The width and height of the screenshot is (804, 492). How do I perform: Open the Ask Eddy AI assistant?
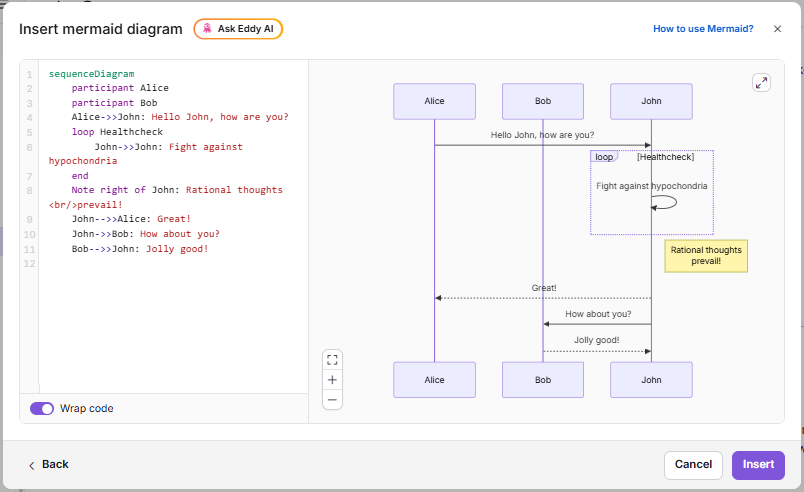tap(238, 29)
